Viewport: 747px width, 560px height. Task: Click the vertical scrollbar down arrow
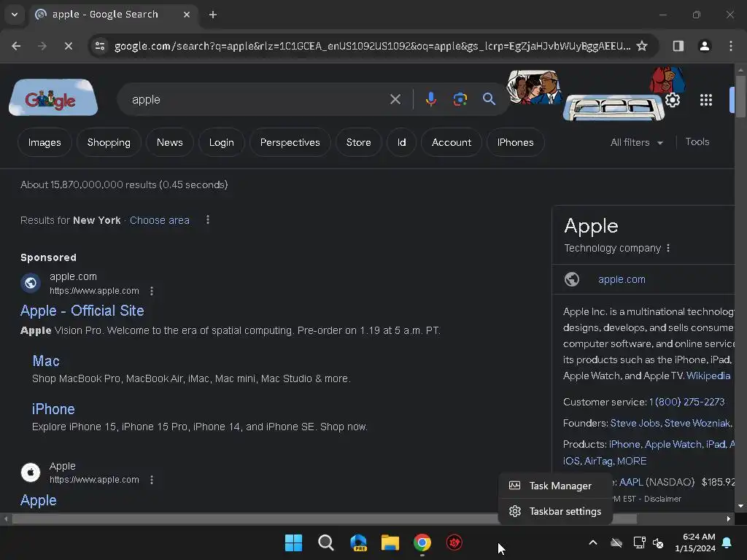(x=740, y=506)
